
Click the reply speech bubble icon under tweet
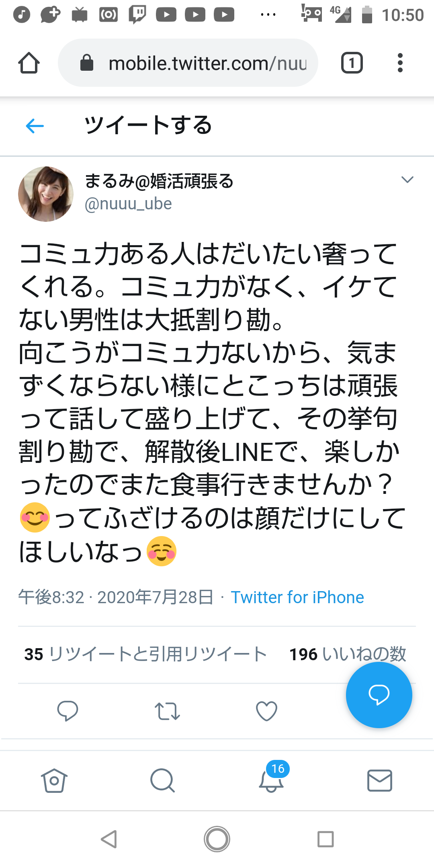tap(68, 710)
